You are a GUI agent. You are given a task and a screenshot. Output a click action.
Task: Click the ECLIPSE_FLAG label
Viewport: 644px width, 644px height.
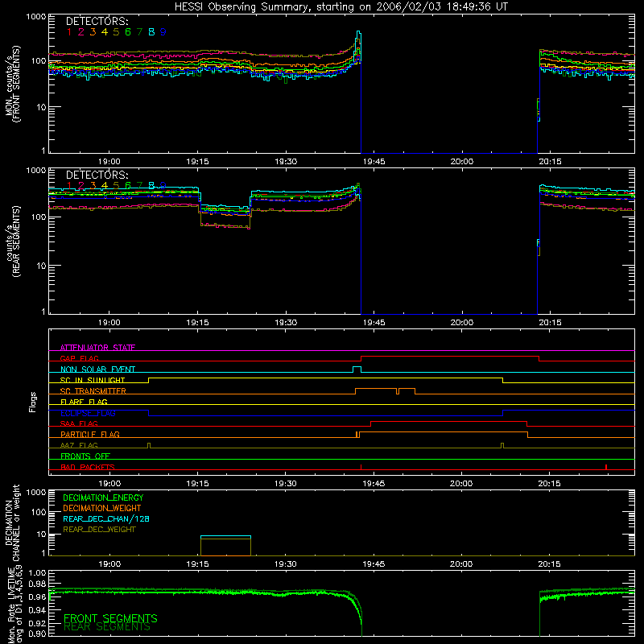(x=88, y=413)
